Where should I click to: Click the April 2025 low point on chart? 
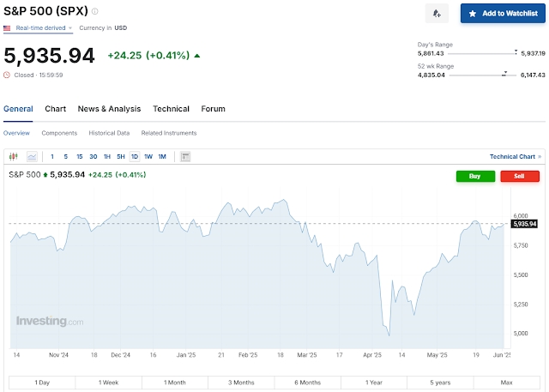389,335
